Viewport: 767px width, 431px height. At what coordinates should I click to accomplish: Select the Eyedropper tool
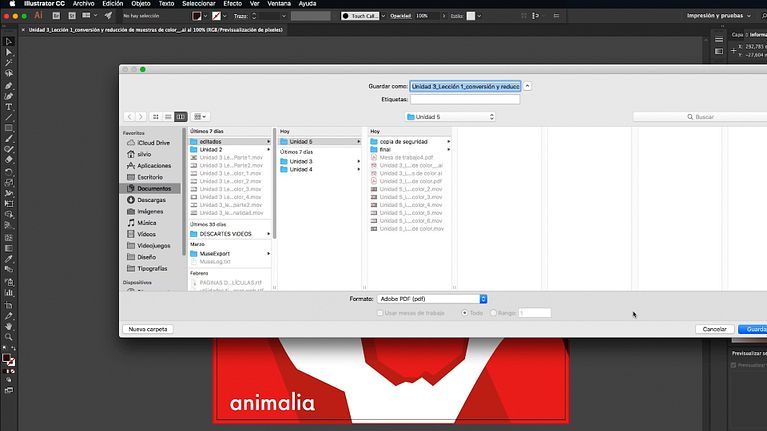(x=8, y=259)
